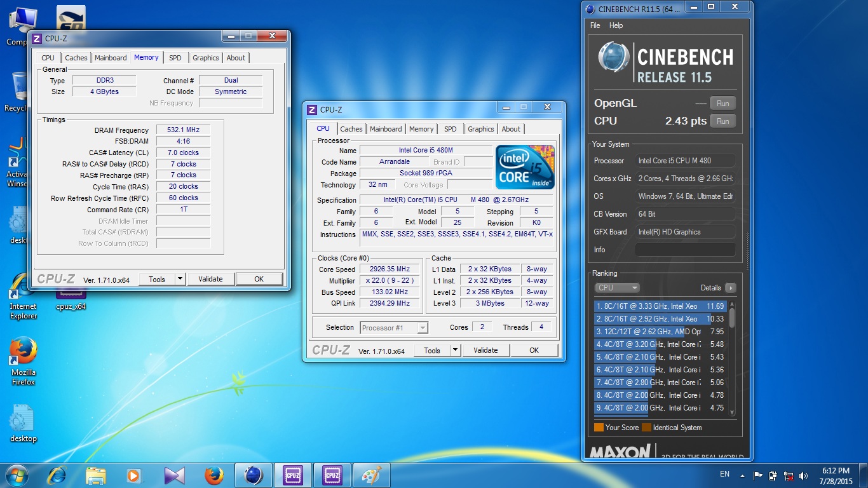Switch to SPD tab in Memory CPU-Z window
This screenshot has width=868, height=488.
(x=175, y=58)
